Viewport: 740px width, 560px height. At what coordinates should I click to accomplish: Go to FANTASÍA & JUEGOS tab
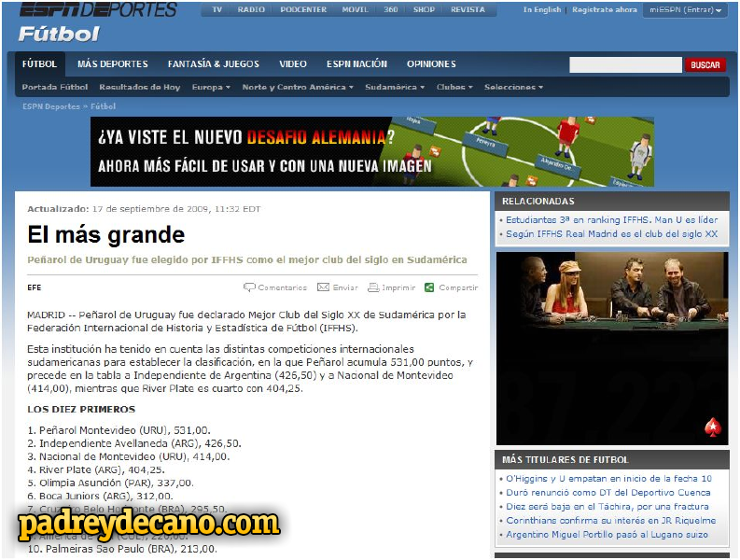tap(214, 63)
